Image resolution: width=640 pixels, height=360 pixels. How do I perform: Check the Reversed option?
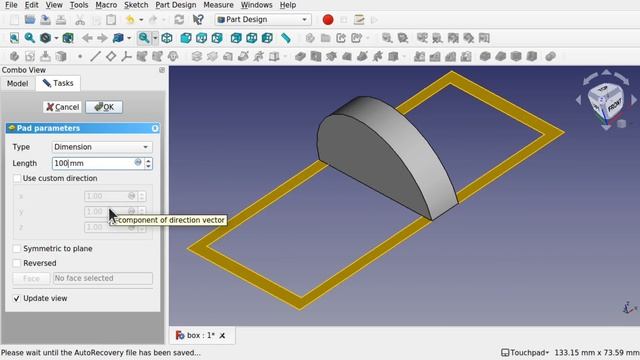(17, 263)
